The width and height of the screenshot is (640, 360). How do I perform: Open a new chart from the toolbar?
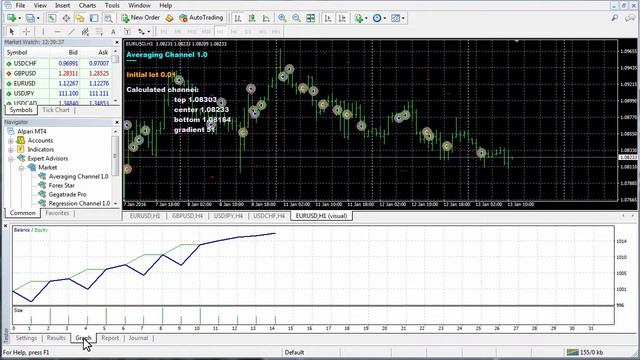tap(11, 18)
